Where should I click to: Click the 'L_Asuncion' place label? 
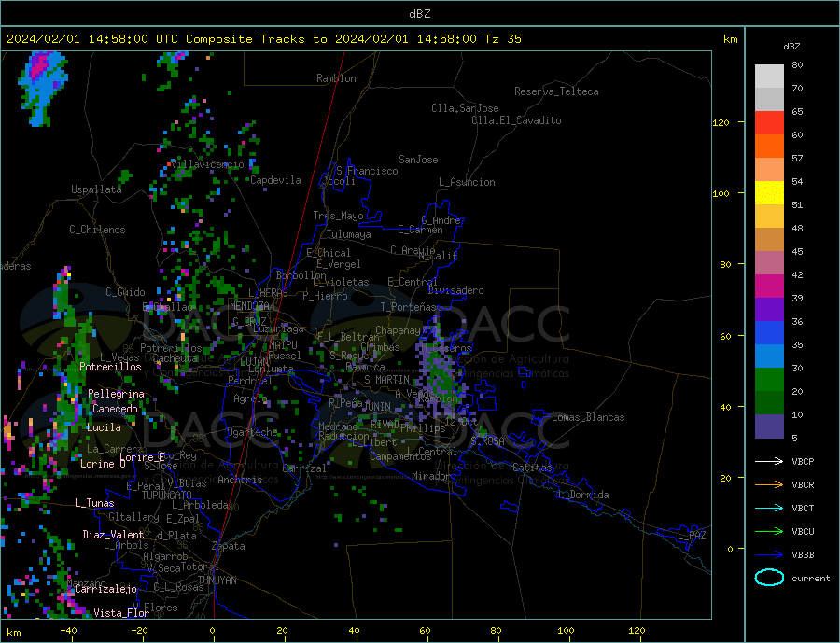468,182
